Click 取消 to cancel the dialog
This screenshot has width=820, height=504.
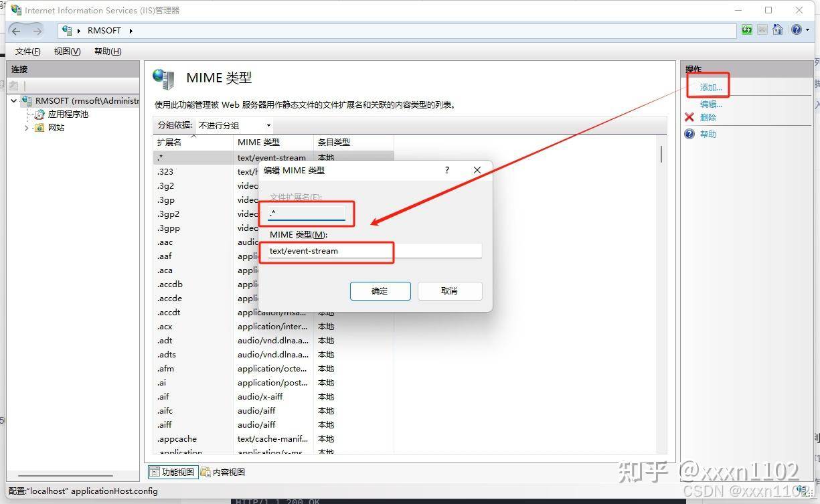[449, 291]
